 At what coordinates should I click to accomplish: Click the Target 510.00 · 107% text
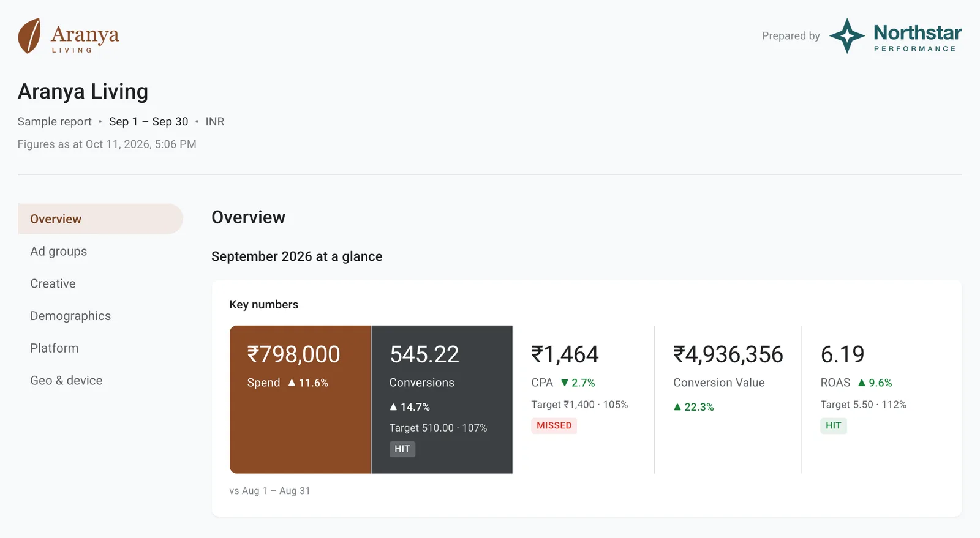tap(438, 428)
